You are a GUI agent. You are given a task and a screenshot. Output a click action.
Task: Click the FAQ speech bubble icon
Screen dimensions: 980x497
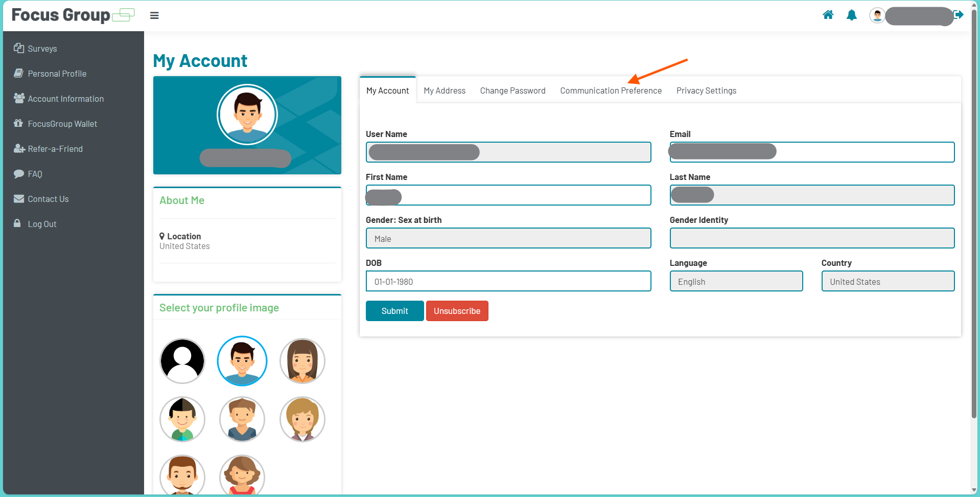(19, 173)
